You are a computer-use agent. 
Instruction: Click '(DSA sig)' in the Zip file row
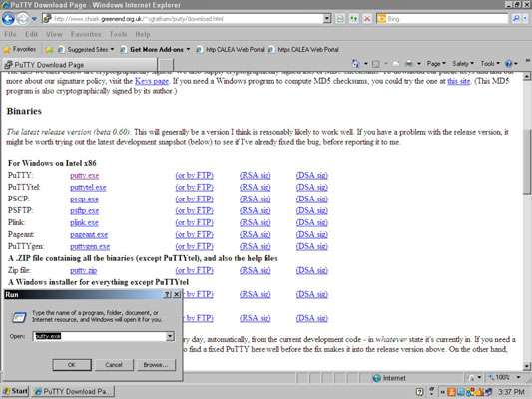click(311, 270)
